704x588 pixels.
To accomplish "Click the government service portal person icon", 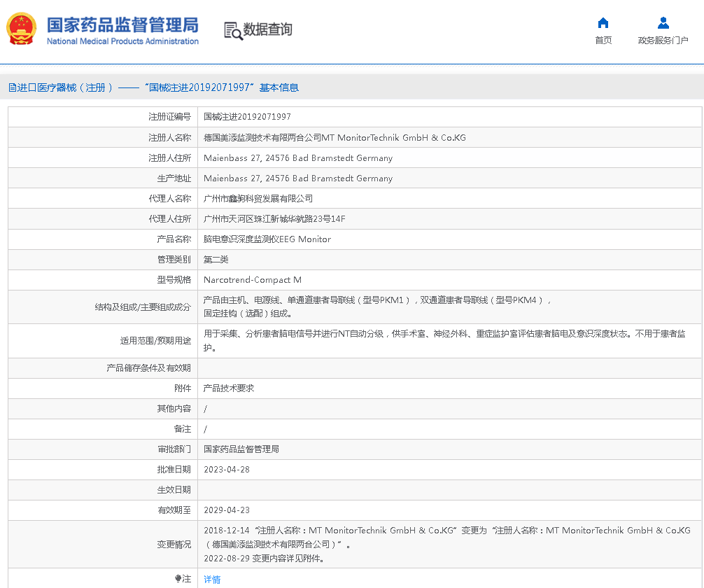I will (x=663, y=23).
